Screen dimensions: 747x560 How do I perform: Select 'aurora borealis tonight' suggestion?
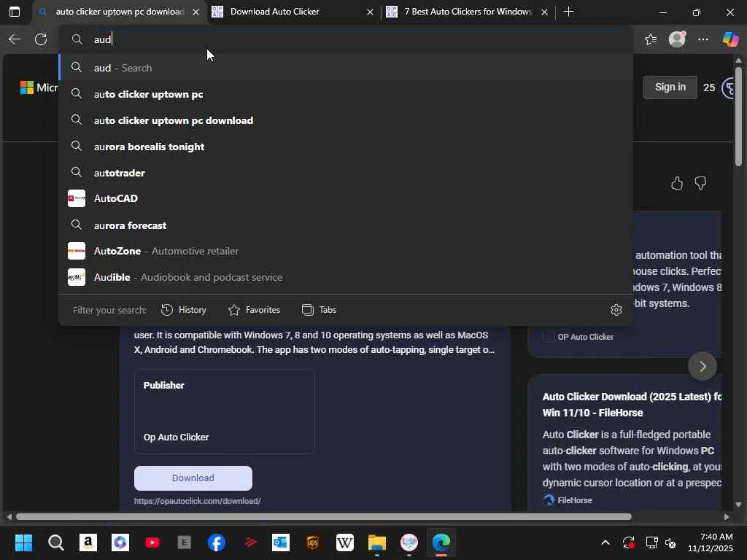coord(346,146)
